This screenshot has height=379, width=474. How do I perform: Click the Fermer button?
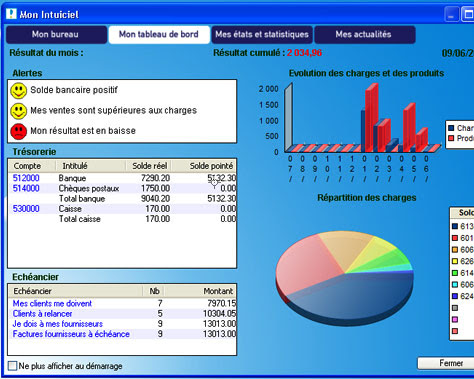click(x=448, y=363)
